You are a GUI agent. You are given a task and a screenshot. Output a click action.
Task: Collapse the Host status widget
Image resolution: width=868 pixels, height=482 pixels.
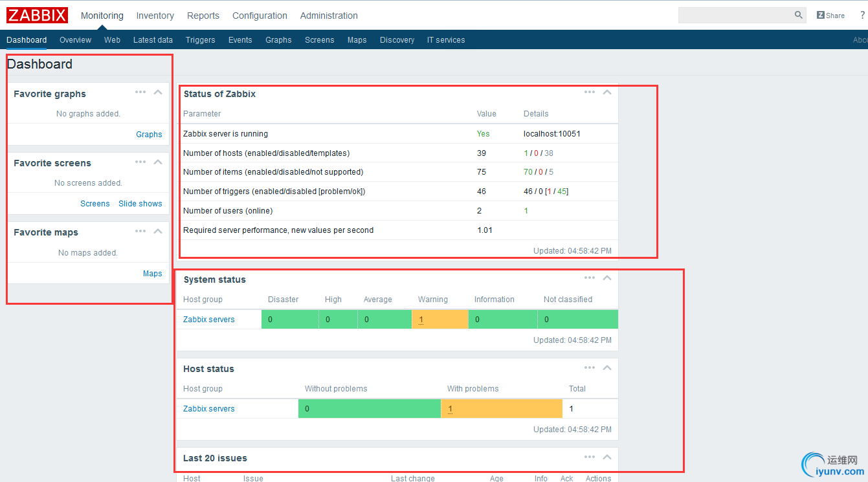(607, 367)
